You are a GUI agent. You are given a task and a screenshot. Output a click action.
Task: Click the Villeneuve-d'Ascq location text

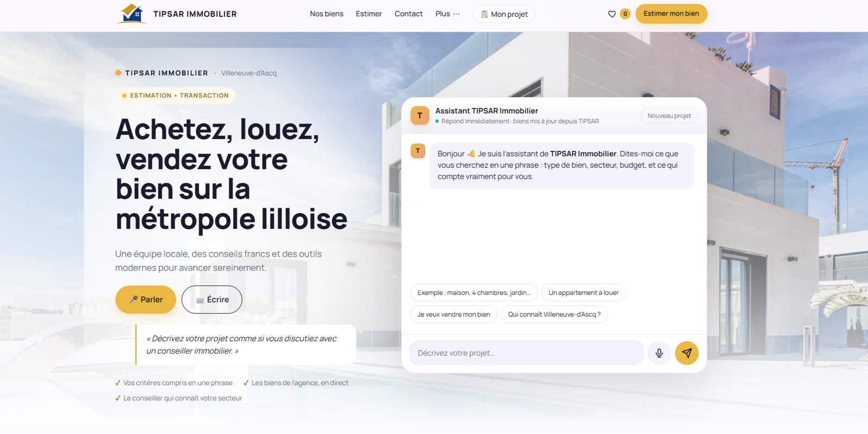click(x=249, y=73)
